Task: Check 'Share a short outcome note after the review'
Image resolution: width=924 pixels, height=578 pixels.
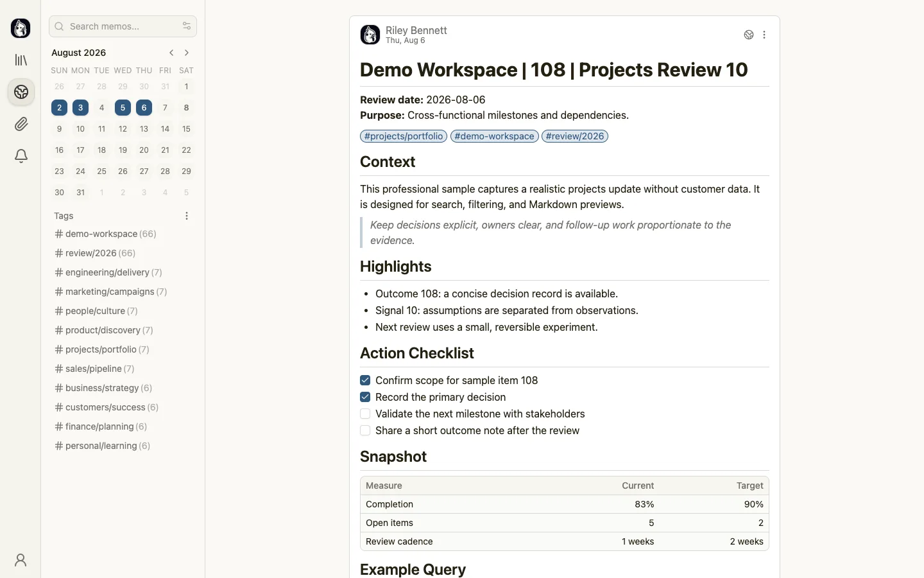Action: [x=365, y=430]
